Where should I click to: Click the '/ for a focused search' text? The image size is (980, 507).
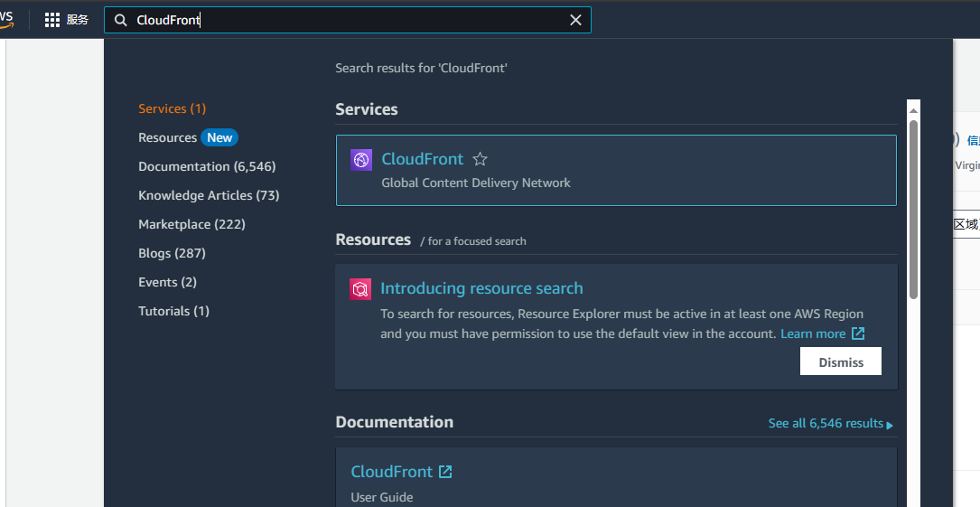point(473,241)
